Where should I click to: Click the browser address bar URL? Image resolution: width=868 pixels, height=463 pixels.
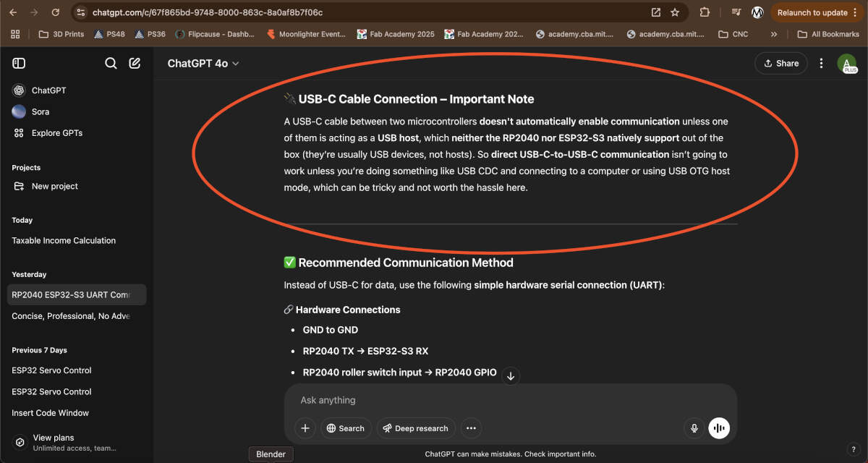point(208,12)
